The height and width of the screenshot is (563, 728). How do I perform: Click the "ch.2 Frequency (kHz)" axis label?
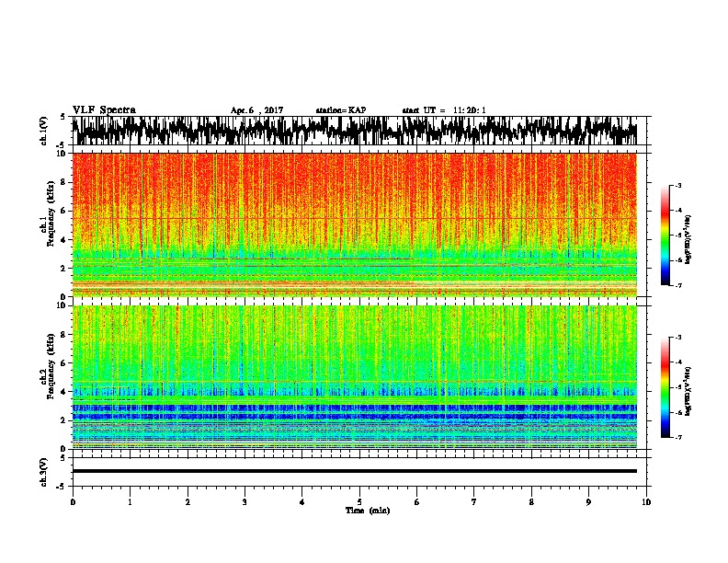(x=47, y=366)
